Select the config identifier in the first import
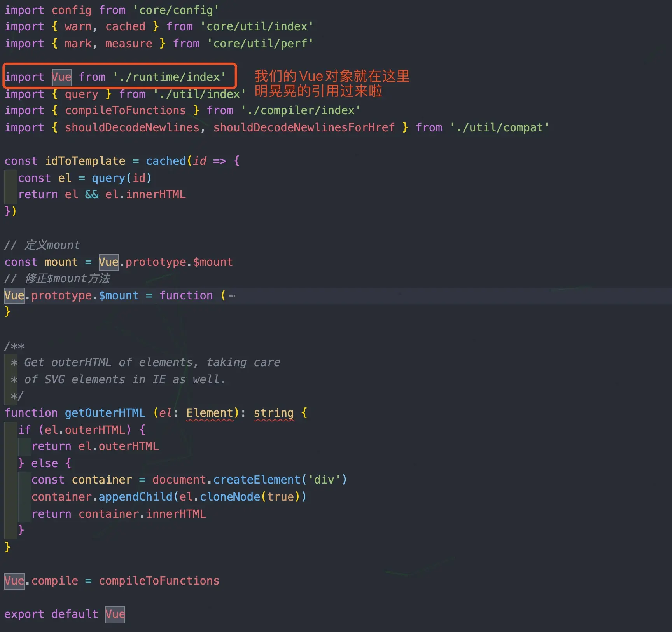This screenshot has height=632, width=672. (x=72, y=10)
